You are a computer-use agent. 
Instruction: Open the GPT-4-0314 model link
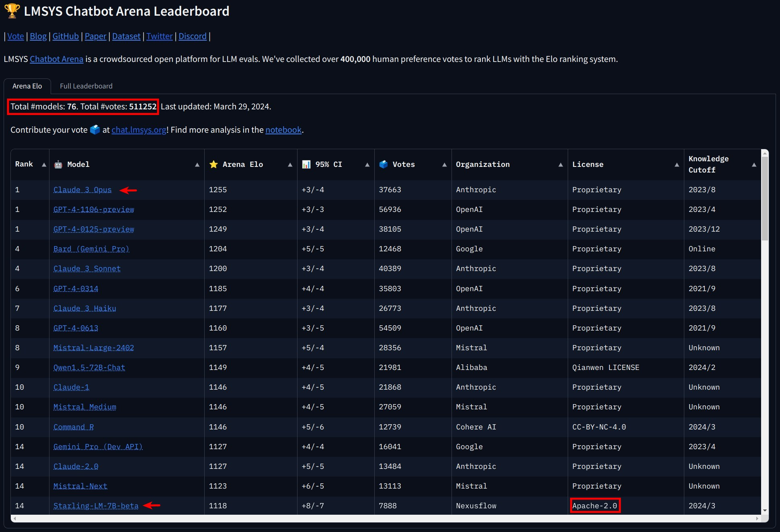click(x=76, y=289)
